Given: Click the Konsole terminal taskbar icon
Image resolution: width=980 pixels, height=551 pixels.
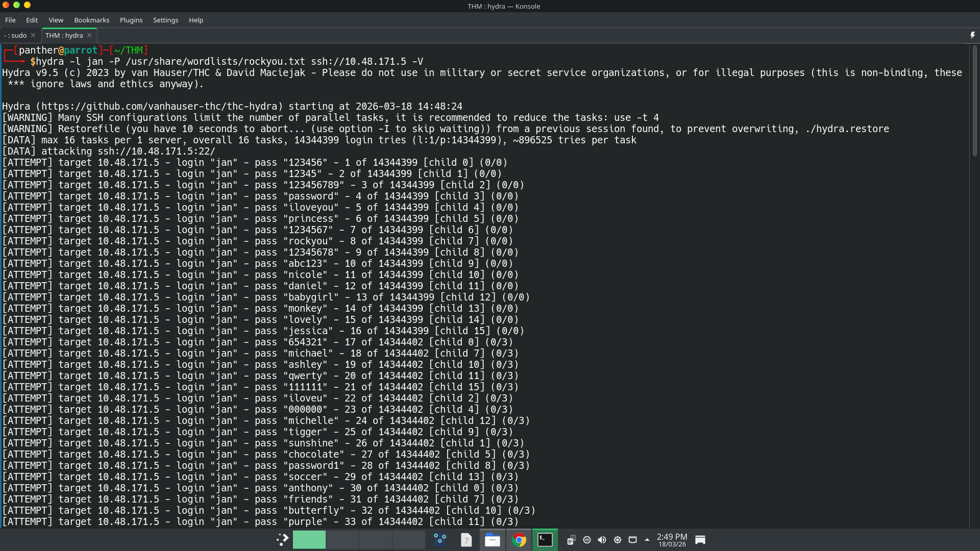Looking at the screenshot, I should tap(545, 540).
